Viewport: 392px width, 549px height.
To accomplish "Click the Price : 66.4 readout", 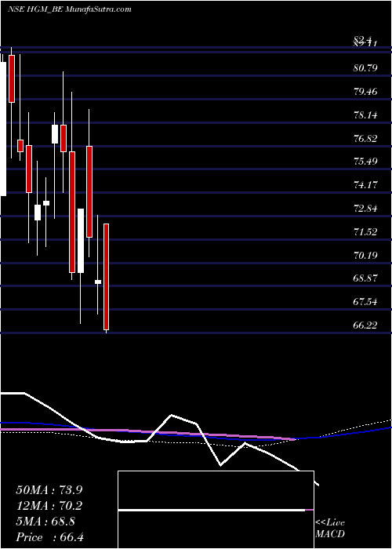I will 49,537.
